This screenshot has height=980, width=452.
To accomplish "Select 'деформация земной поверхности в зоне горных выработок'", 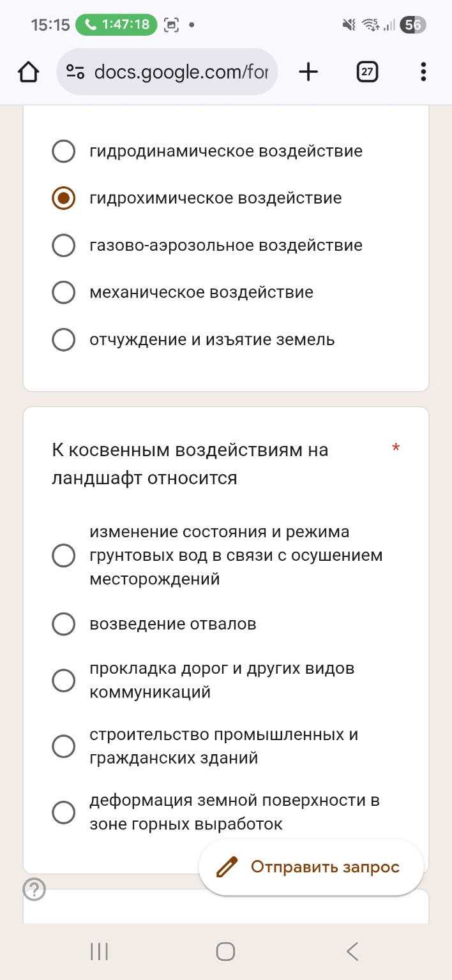I will (x=63, y=812).
